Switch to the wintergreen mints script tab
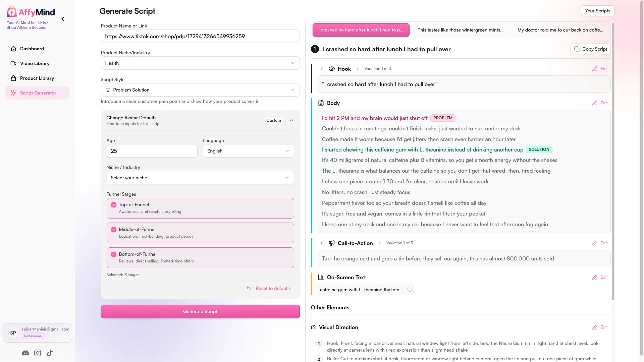 461,30
